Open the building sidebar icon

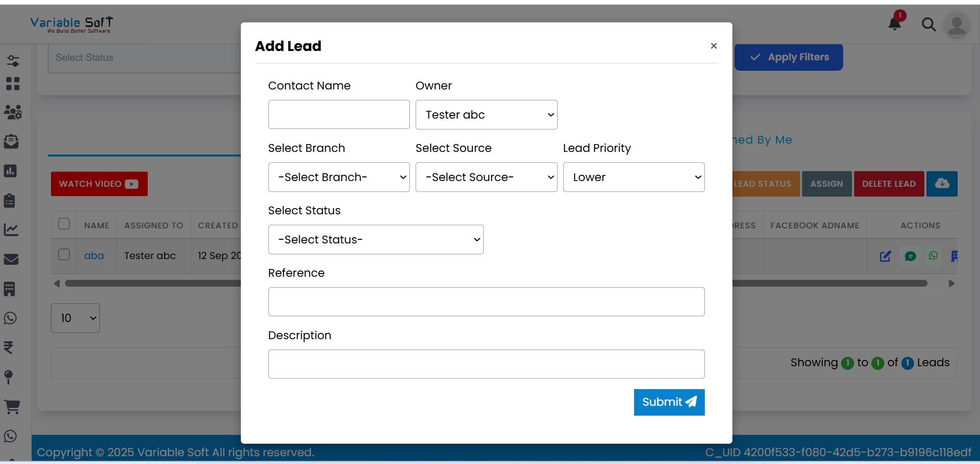pyautogui.click(x=10, y=289)
